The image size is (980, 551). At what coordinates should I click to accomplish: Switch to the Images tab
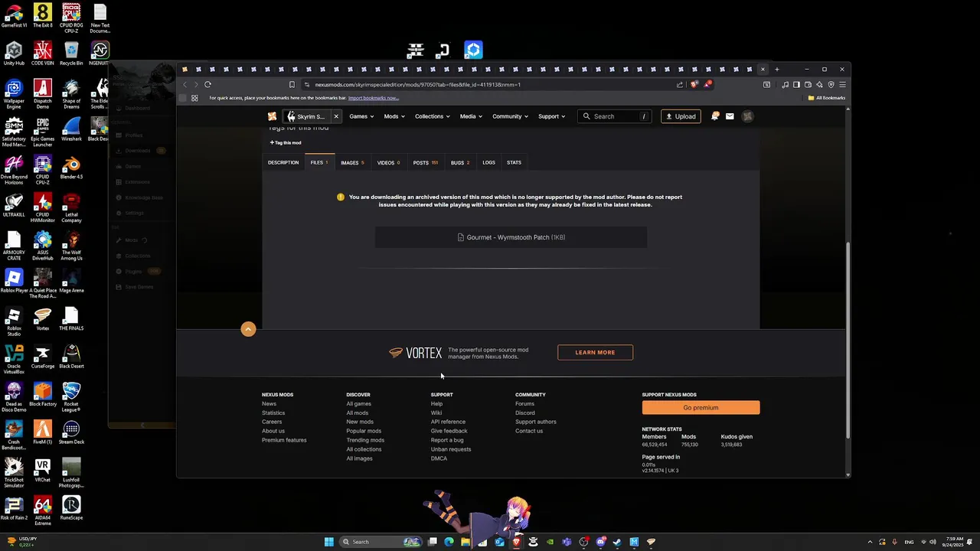pyautogui.click(x=352, y=162)
